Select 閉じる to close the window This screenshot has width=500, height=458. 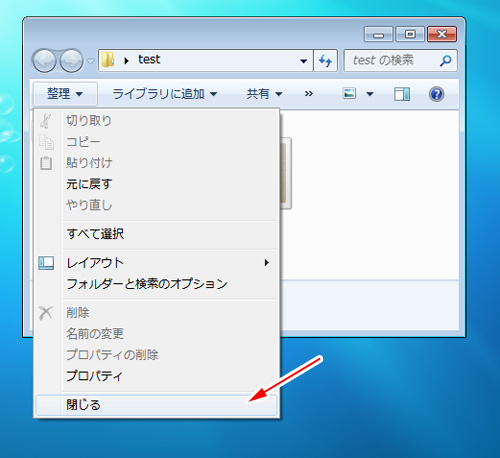[157, 405]
